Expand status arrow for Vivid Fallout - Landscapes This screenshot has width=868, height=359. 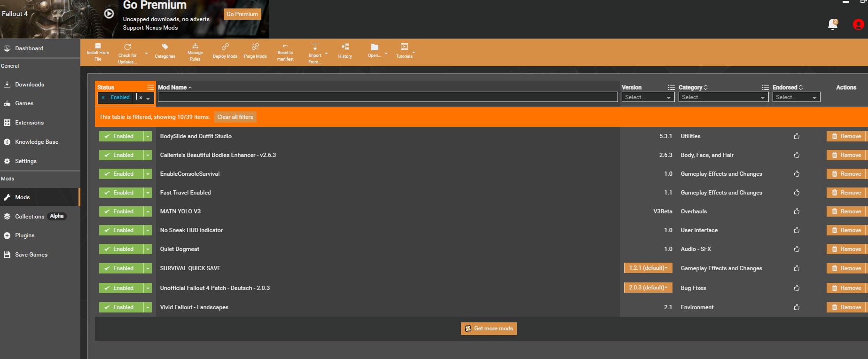click(148, 307)
